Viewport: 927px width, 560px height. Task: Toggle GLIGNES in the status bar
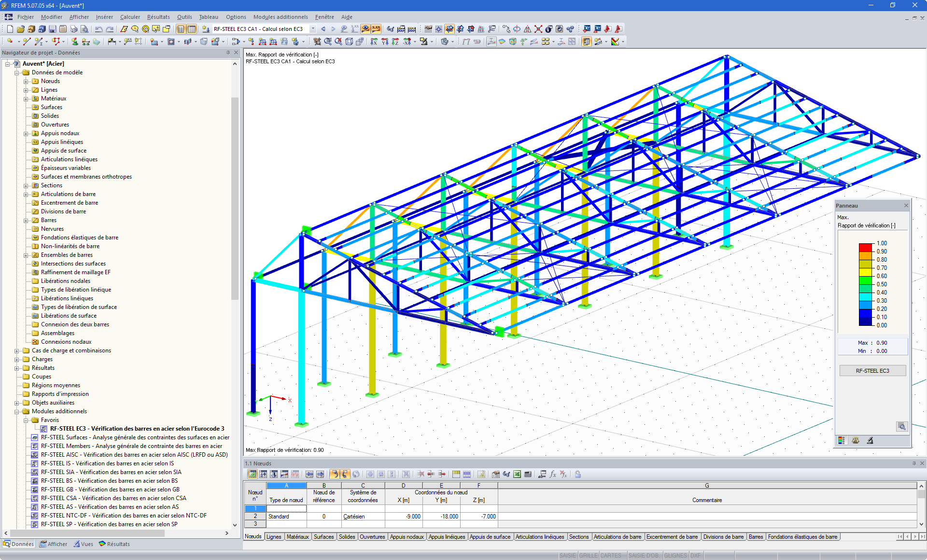coord(675,556)
